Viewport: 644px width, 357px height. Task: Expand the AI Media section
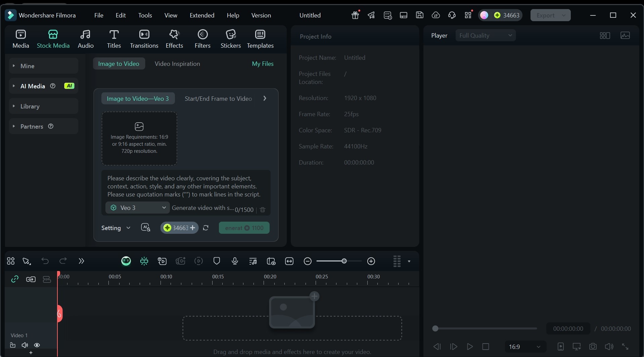(x=44, y=86)
